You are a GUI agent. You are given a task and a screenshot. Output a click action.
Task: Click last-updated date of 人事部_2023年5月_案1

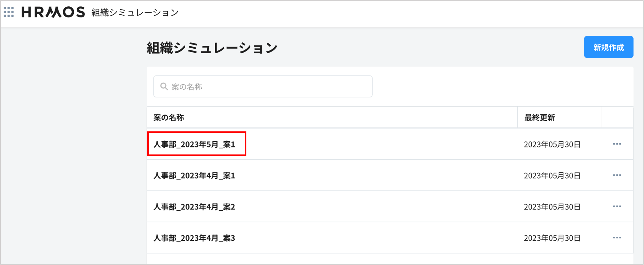tap(552, 144)
